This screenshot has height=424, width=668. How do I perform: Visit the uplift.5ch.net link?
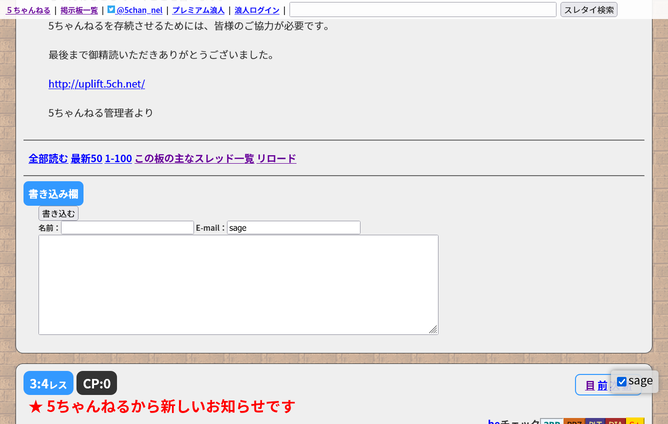pos(96,84)
